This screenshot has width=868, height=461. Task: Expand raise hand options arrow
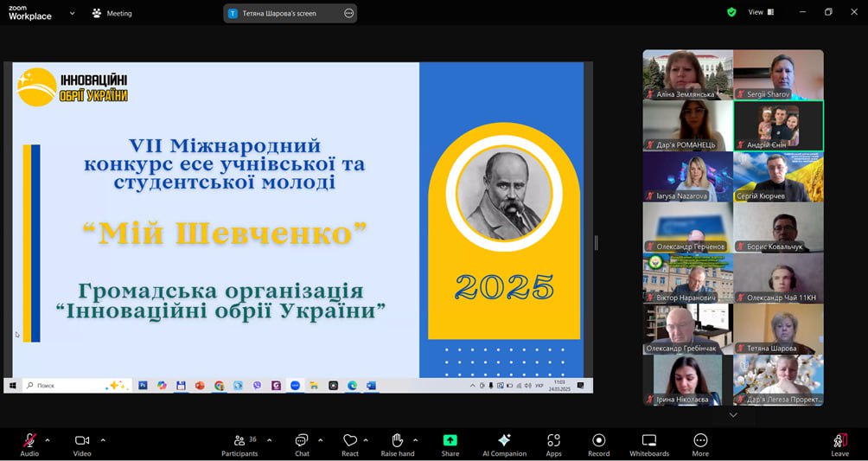[415, 440]
